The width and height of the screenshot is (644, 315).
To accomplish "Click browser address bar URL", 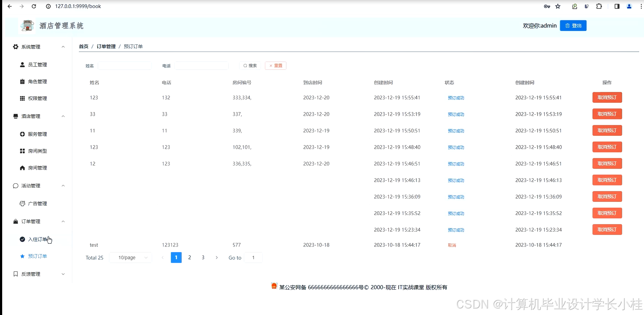I will coord(78,6).
